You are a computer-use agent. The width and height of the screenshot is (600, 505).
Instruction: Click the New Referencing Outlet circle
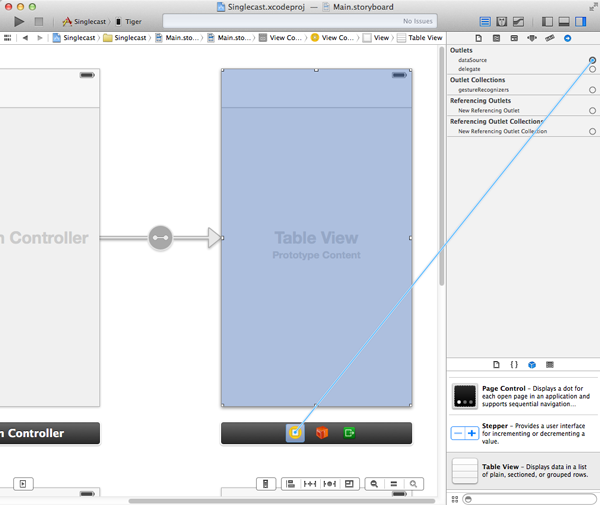click(592, 111)
